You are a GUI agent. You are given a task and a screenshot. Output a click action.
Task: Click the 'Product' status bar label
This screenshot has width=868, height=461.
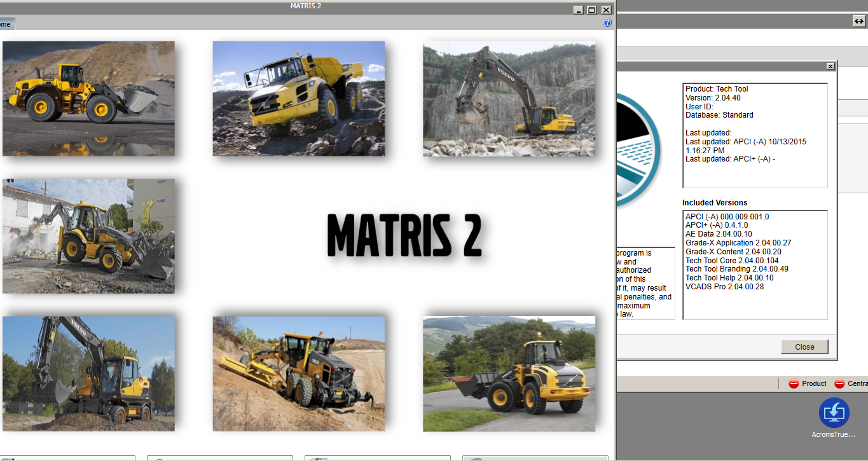coord(814,383)
